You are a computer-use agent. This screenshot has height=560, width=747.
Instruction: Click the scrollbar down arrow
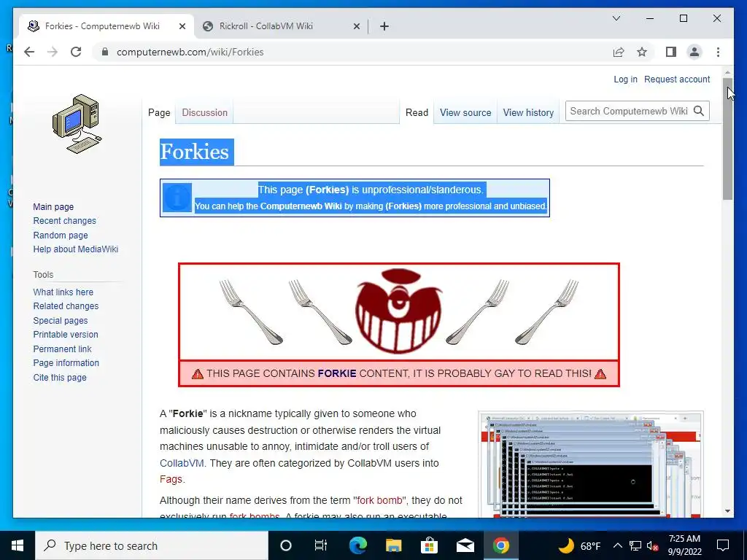pyautogui.click(x=727, y=511)
